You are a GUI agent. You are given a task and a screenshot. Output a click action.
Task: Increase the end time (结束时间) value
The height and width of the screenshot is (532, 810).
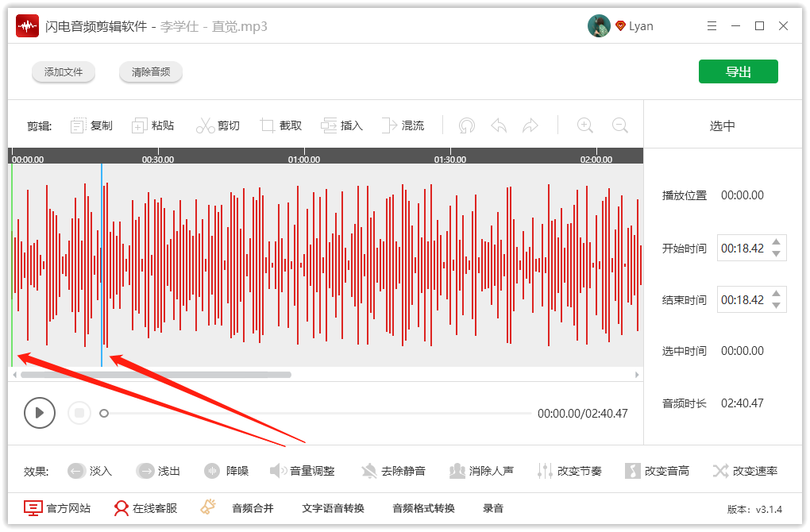tap(776, 293)
